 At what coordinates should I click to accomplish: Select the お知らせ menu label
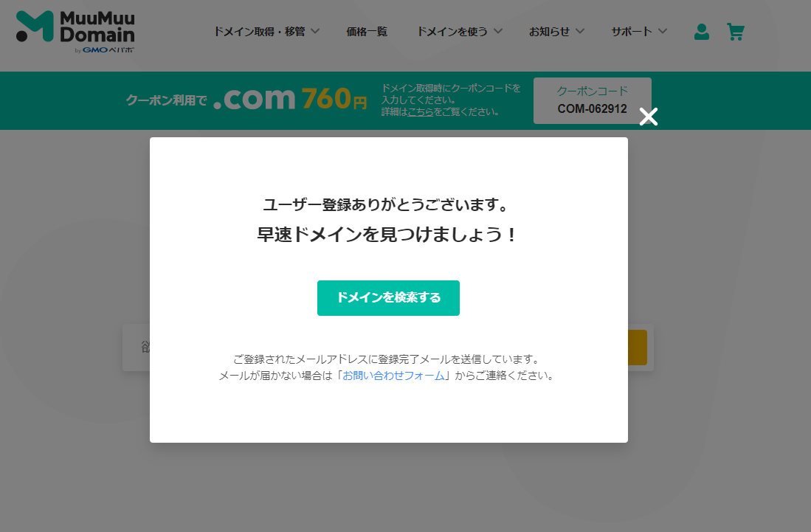point(550,31)
